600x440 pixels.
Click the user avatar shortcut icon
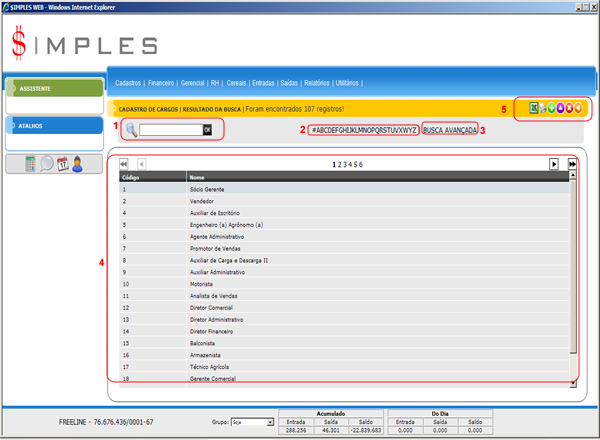pos(77,164)
